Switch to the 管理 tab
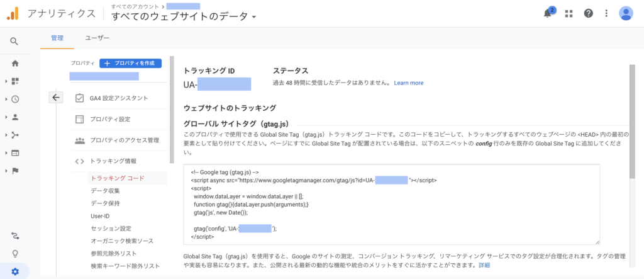This screenshot has height=279, width=644. tap(57, 38)
